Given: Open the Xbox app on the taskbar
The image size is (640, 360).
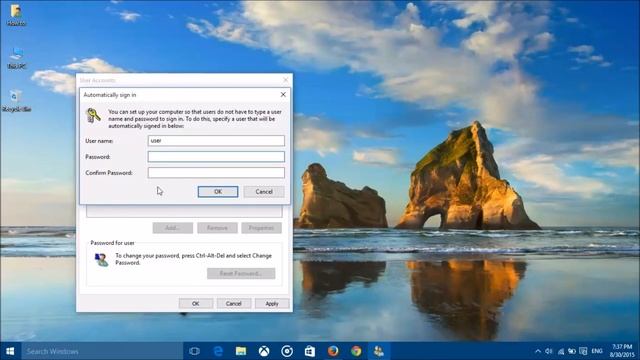Looking at the screenshot, I should tap(264, 351).
